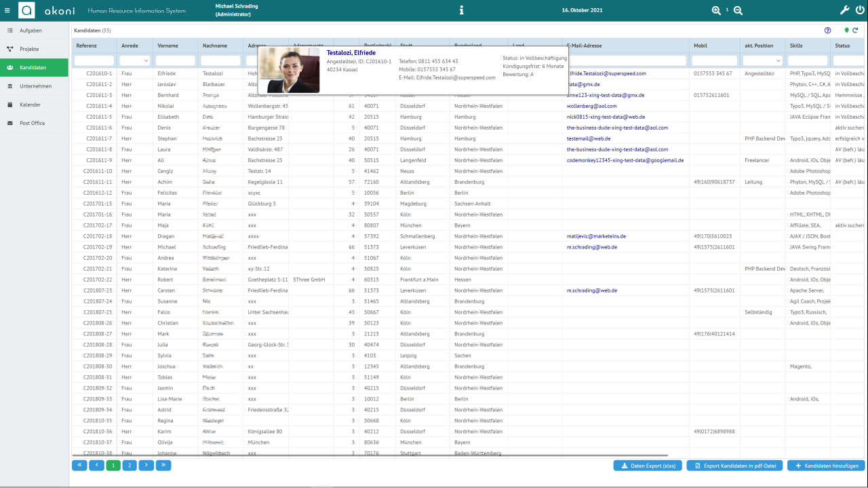Go to page 2 of results
868x488 pixels.
point(129,465)
